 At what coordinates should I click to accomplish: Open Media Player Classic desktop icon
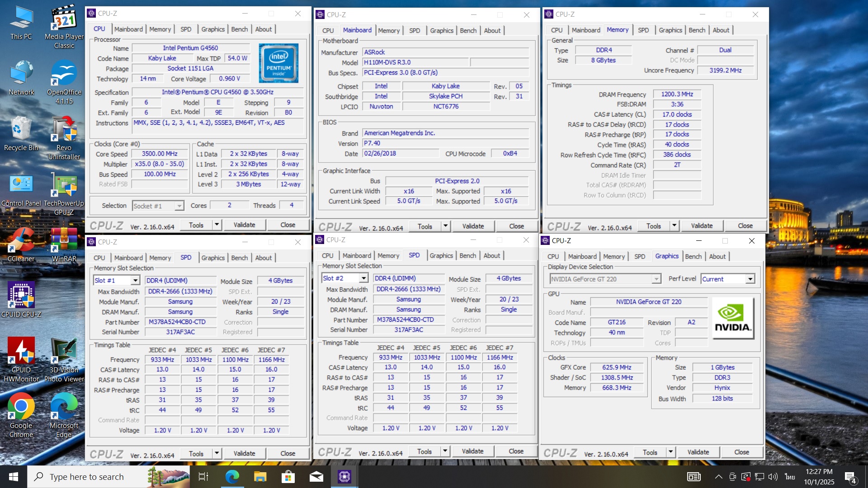pyautogui.click(x=64, y=19)
